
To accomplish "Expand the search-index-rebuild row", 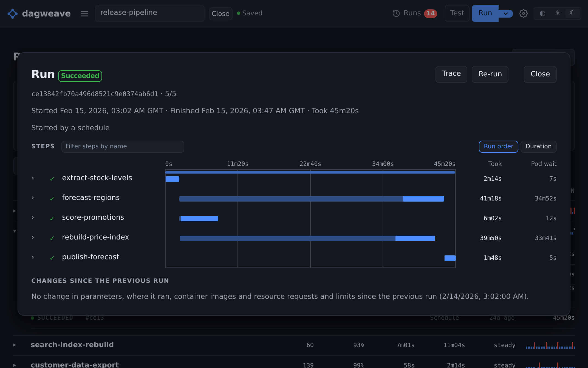I will point(15,345).
